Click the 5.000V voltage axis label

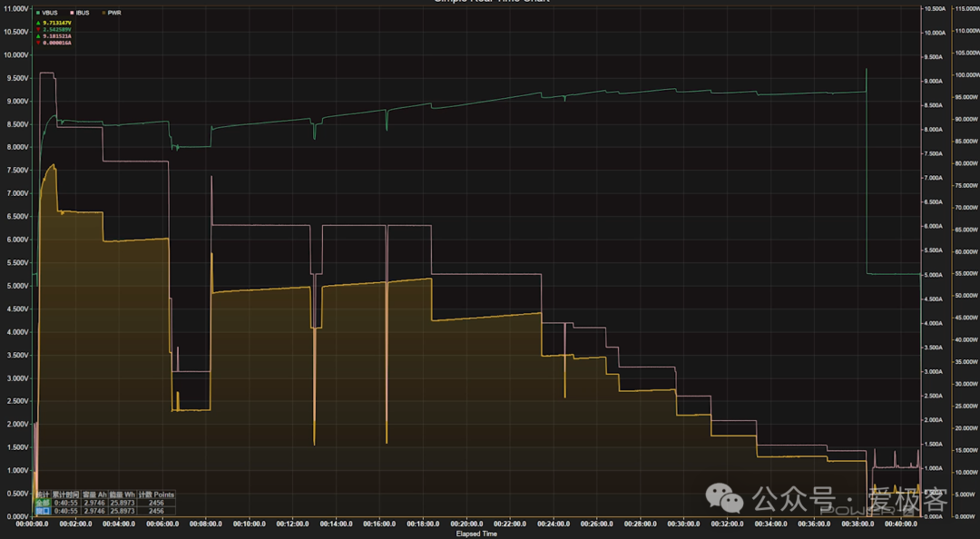(x=15, y=286)
